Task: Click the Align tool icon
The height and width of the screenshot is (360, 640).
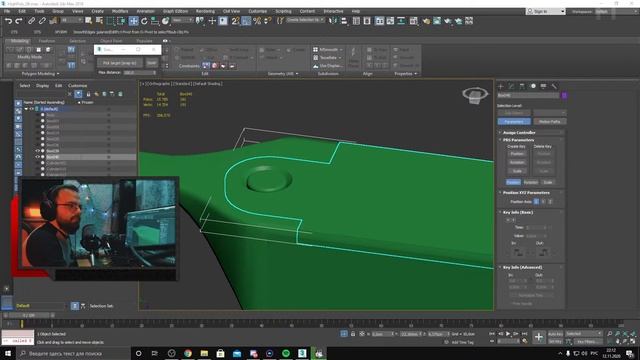Action: click(344, 21)
